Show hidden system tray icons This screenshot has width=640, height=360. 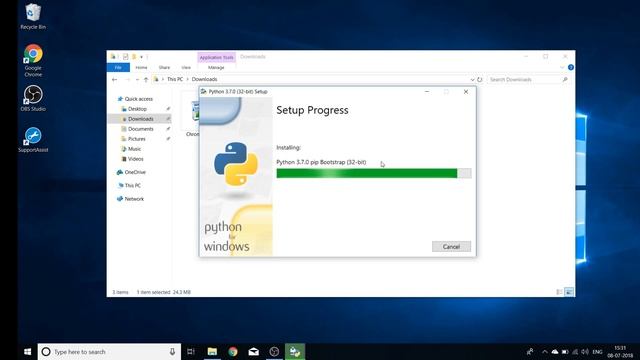(x=544, y=351)
